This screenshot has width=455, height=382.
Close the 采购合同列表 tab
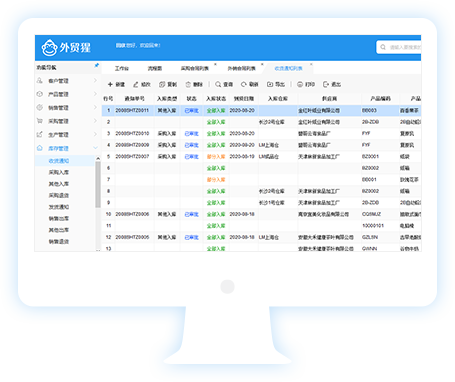(x=215, y=64)
